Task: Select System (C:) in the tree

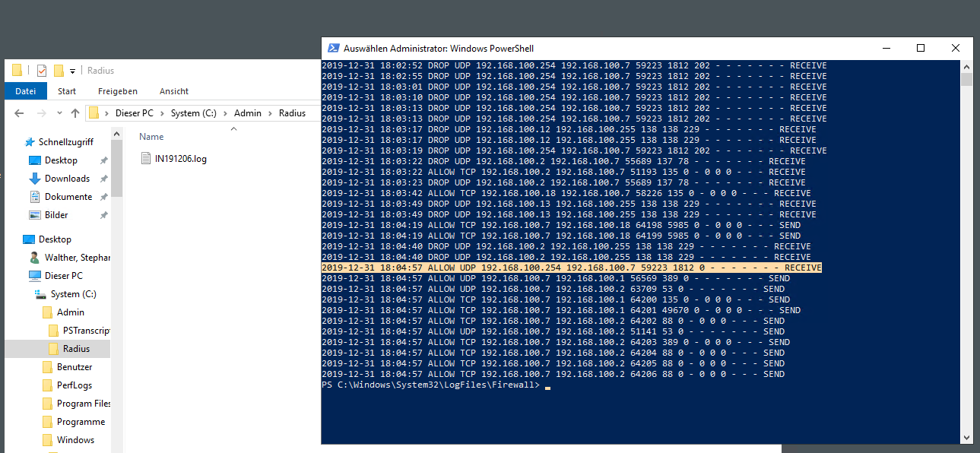Action: click(x=74, y=294)
